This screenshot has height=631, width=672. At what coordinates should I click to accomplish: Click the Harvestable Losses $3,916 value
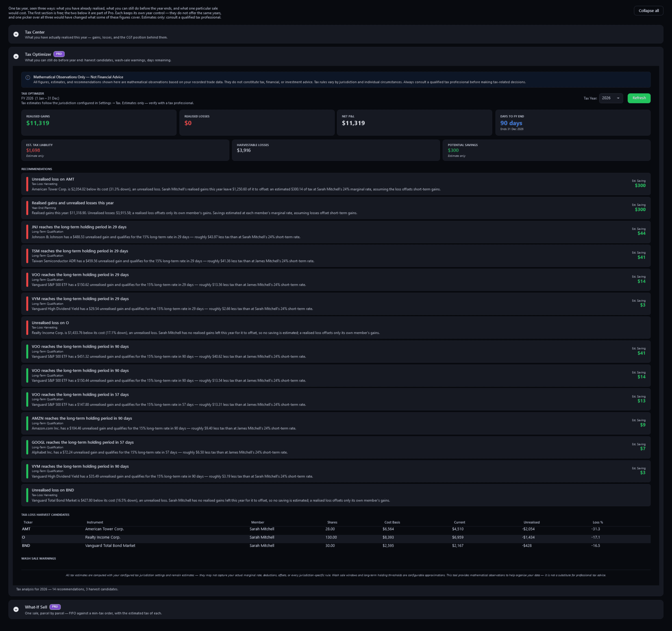click(243, 150)
